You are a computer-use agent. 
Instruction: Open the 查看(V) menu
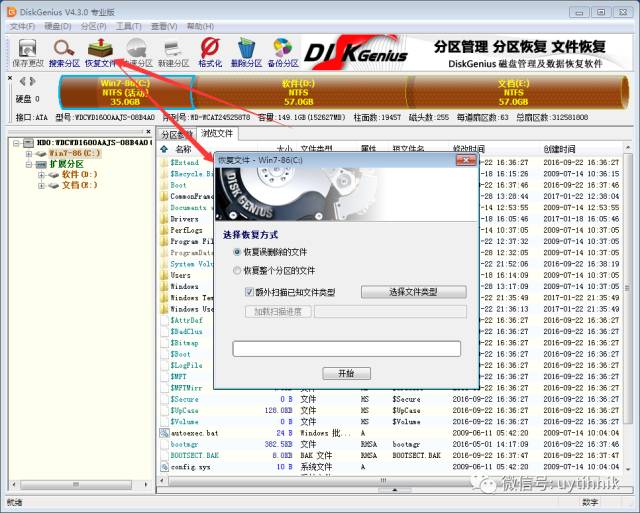click(164, 27)
